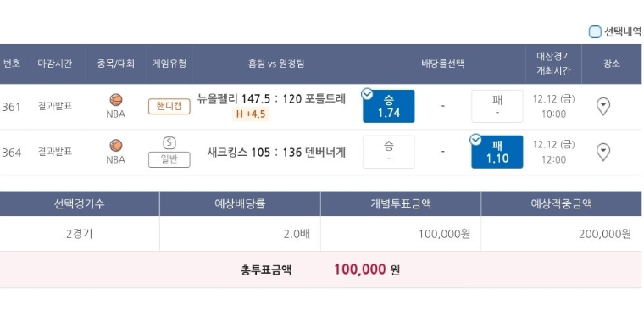This screenshot has height=311, width=644.
Task: Toggle the 선택내역 checkbox
Action: point(595,31)
